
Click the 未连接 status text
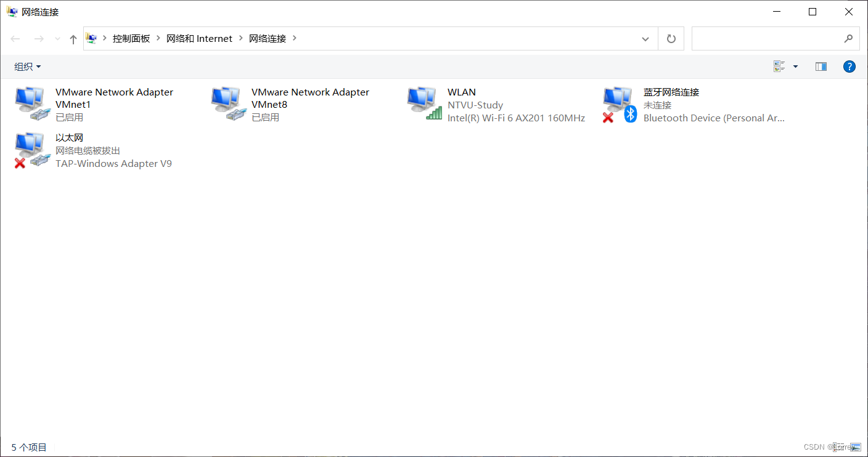(657, 105)
